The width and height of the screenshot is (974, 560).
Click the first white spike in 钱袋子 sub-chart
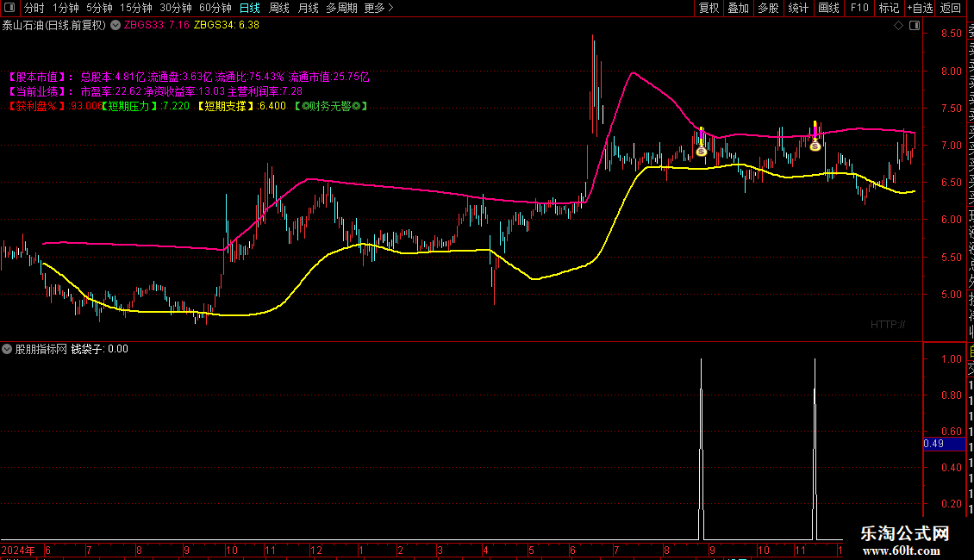click(702, 448)
